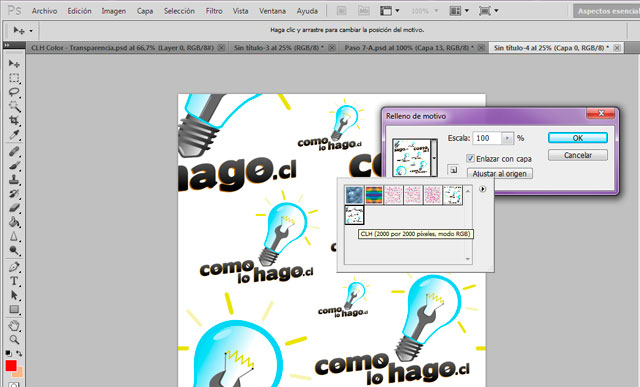The width and height of the screenshot is (640, 387).
Task: Open the Edición menu
Action: 79,11
